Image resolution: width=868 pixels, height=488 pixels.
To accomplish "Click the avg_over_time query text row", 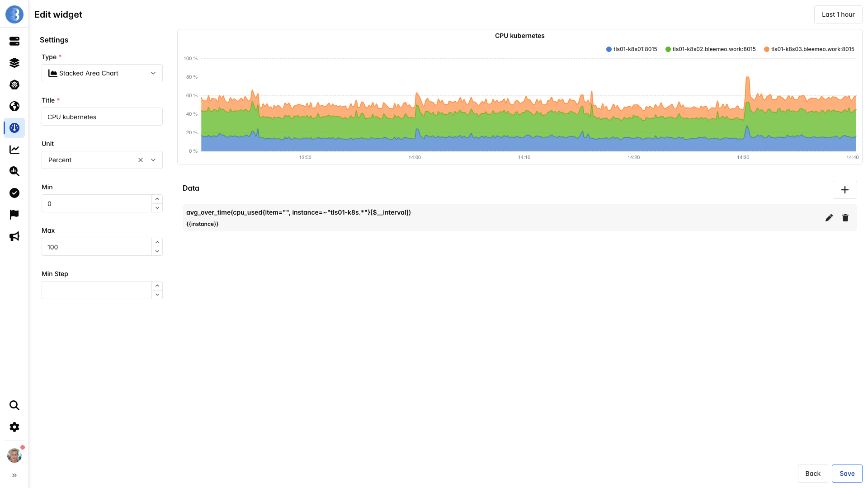I will [298, 212].
